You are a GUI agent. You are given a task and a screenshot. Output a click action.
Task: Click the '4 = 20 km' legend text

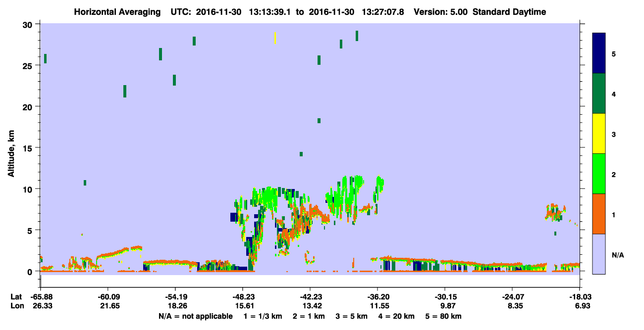coord(396,316)
